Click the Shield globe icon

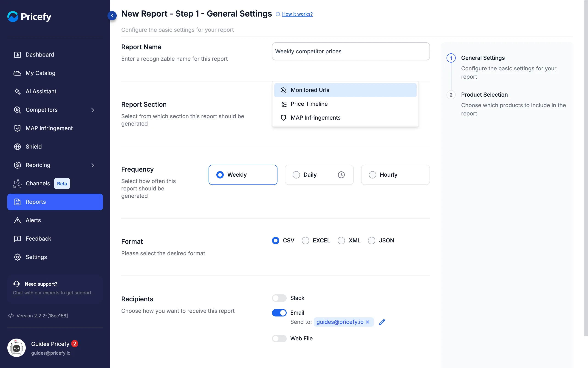pyautogui.click(x=17, y=147)
